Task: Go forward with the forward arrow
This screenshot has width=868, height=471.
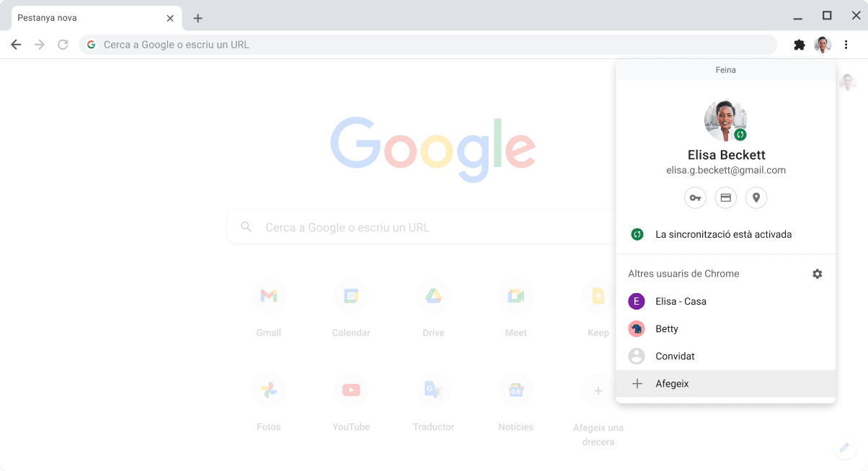Action: (x=40, y=45)
